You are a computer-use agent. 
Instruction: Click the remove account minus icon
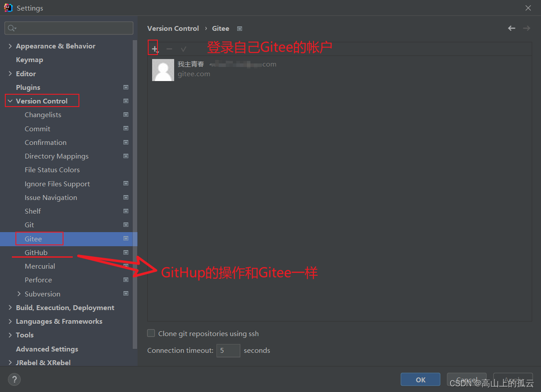coord(169,49)
